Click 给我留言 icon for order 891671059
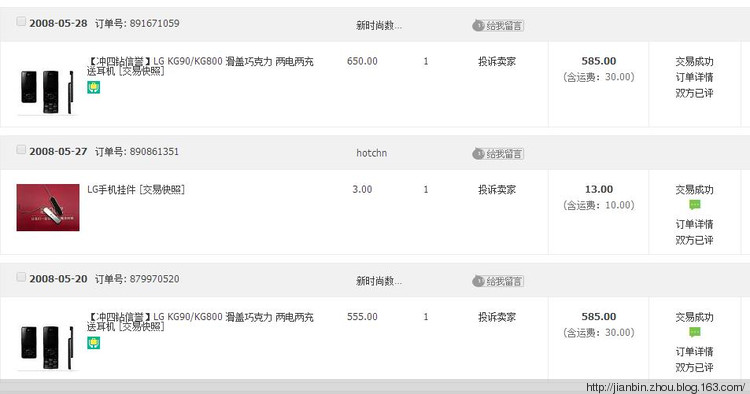This screenshot has height=394, width=750. point(498,26)
